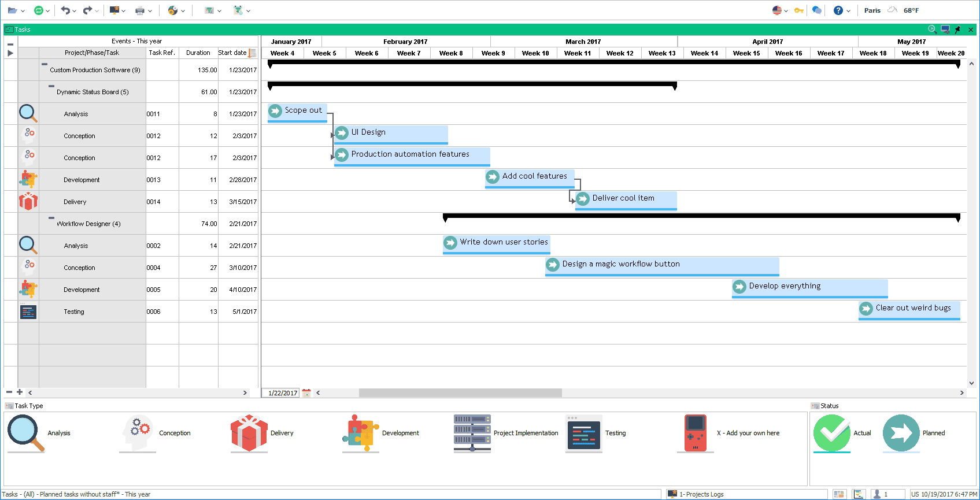This screenshot has height=500, width=980.
Task: Click the Delivery gift icon in 0014 row
Action: click(x=28, y=201)
